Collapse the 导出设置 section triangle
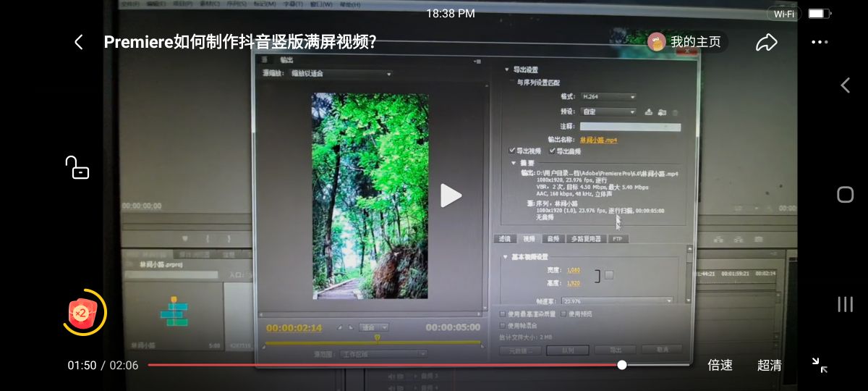The image size is (868, 391). [506, 70]
